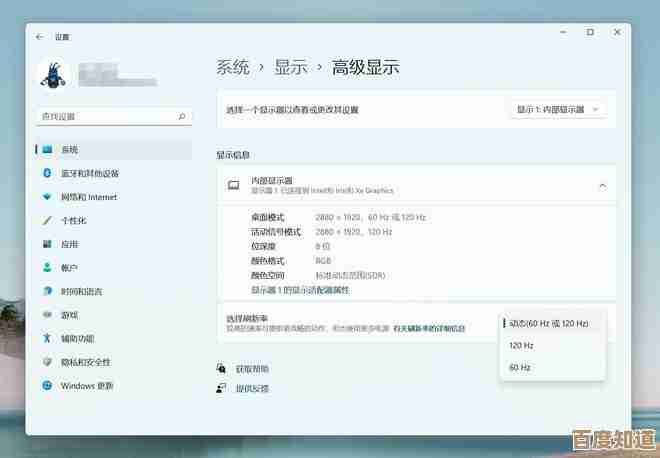Click the 帐户 person icon
This screenshot has width=660, height=458.
(x=47, y=267)
